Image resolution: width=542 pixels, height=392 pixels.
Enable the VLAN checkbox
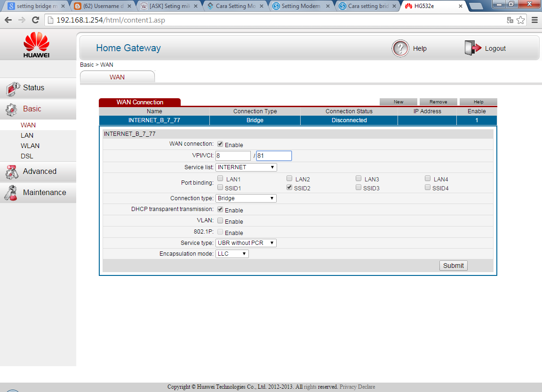(x=220, y=220)
